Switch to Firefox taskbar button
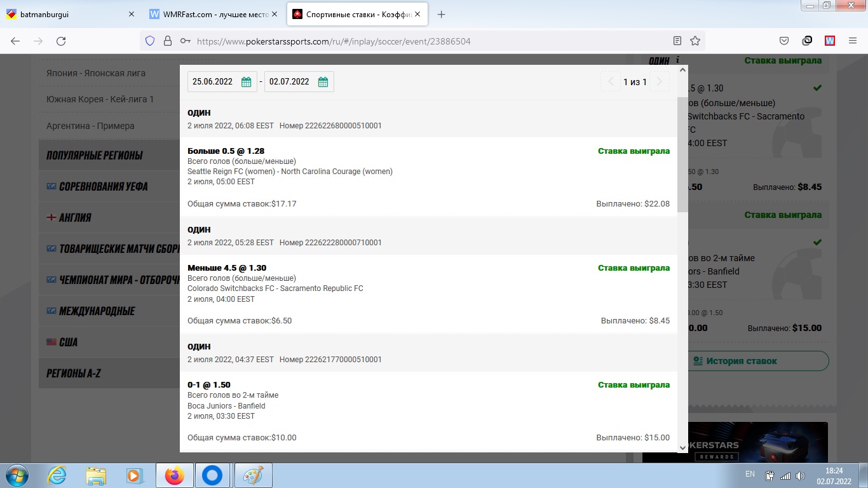Viewport: 868px width, 488px height. [x=174, y=475]
